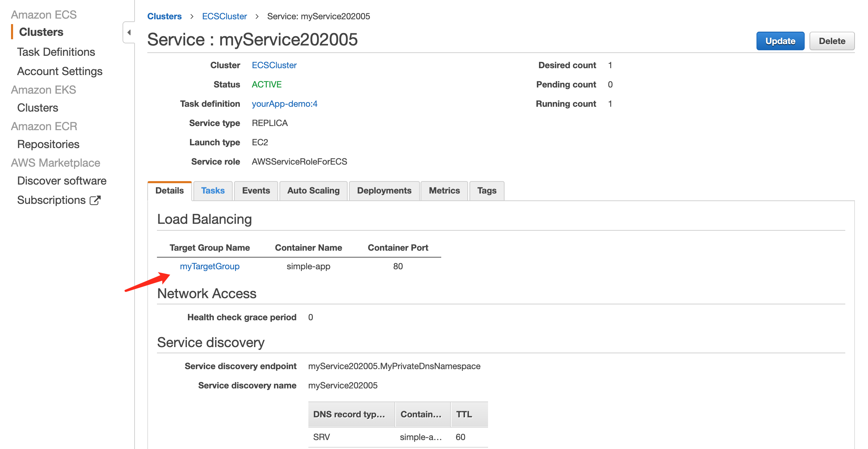Collapse the left sidebar with arrow handle

pyautogui.click(x=129, y=33)
